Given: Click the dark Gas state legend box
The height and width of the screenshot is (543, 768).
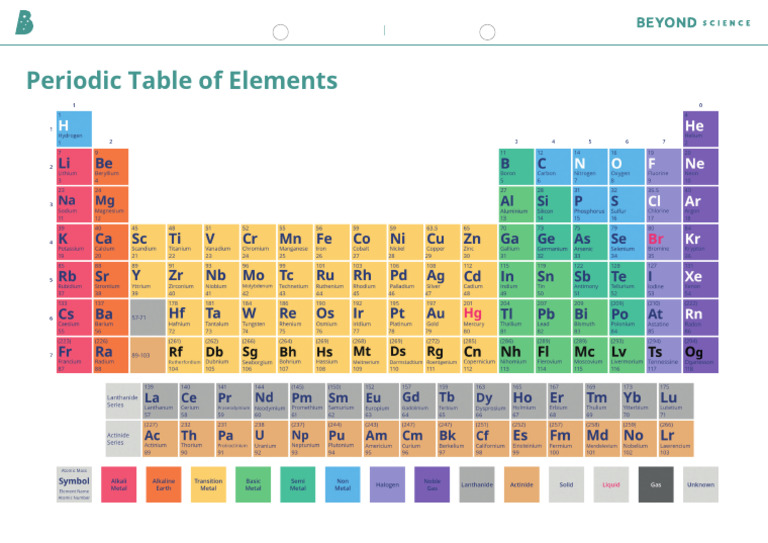Looking at the screenshot, I should 656,484.
